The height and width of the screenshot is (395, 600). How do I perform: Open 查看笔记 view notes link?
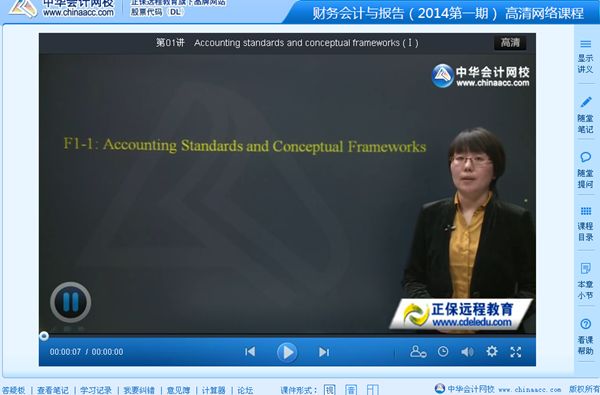[53, 390]
